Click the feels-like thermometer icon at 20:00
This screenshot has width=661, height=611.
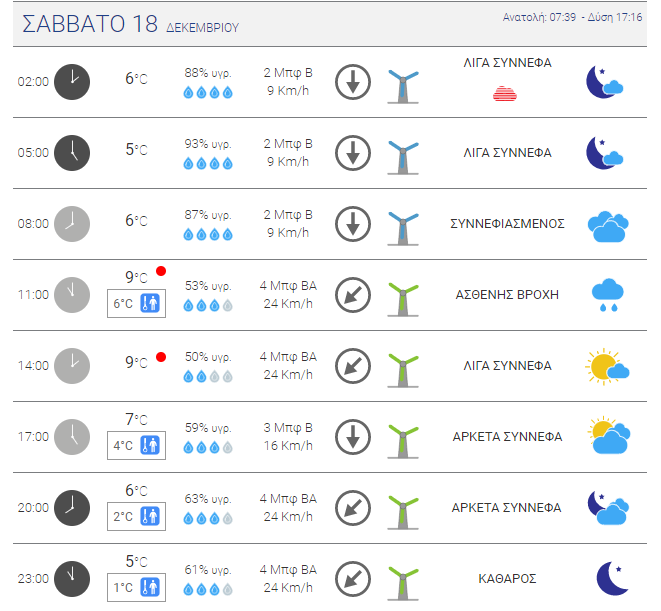click(x=150, y=516)
